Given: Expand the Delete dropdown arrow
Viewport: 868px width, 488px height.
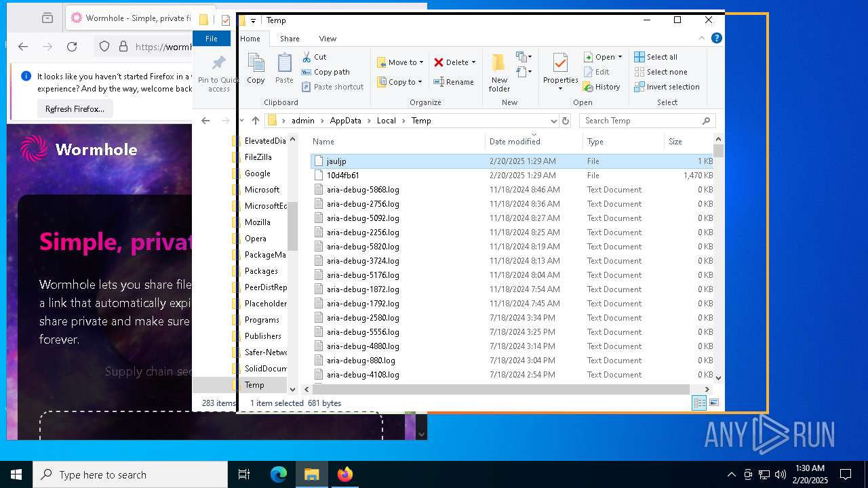Looking at the screenshot, I should [473, 62].
